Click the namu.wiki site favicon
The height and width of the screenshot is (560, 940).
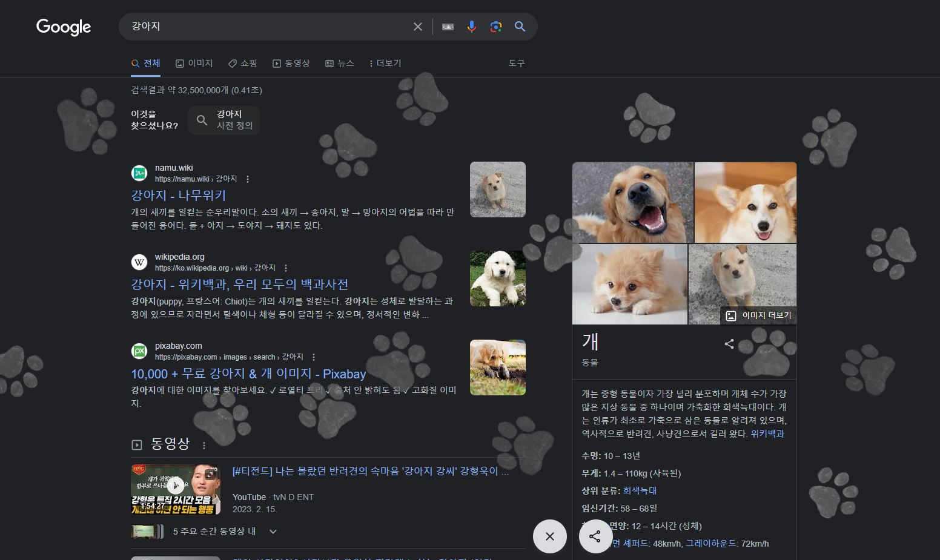tap(139, 173)
